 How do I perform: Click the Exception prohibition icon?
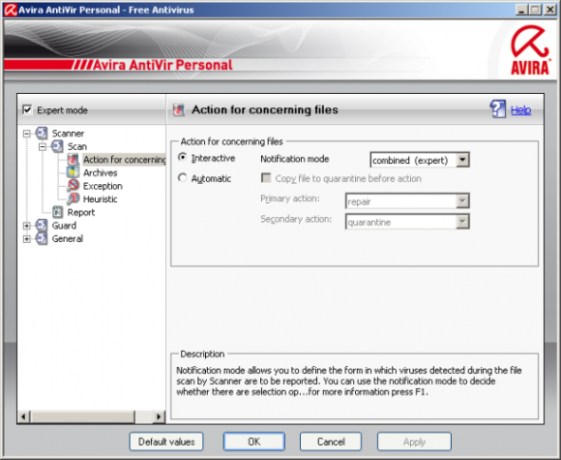pos(73,186)
